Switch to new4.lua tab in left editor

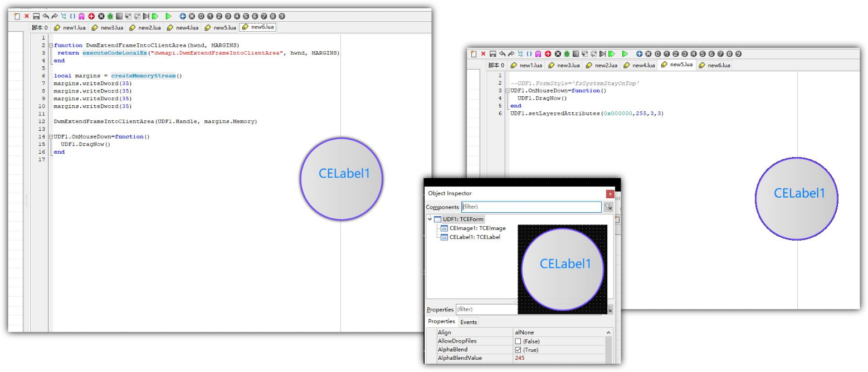183,27
